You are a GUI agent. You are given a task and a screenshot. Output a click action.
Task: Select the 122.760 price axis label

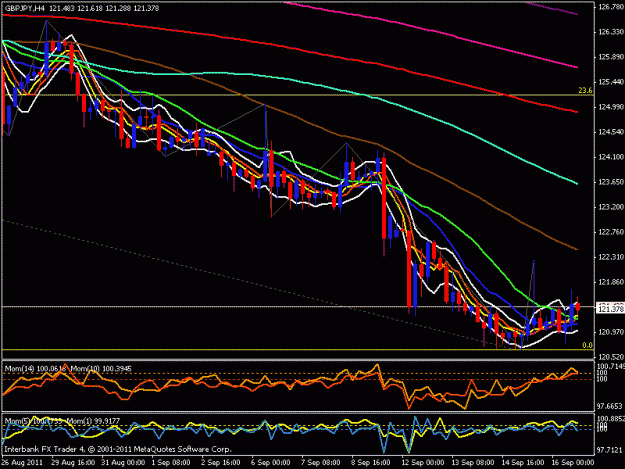click(x=610, y=232)
